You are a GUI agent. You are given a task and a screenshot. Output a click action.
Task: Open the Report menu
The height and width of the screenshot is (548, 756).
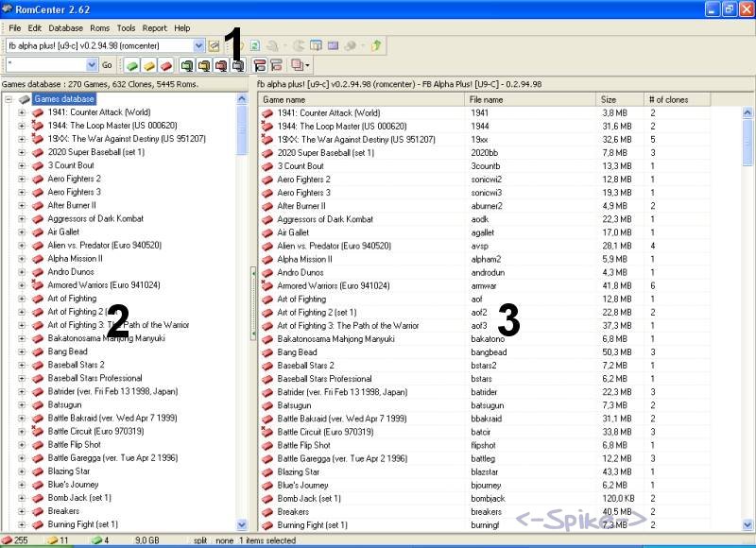click(154, 28)
